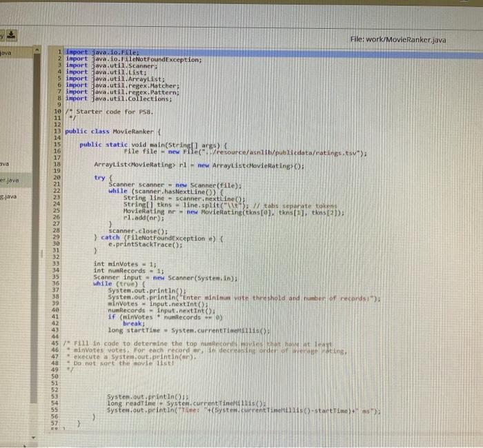Click the File file = new File line

click(245, 152)
